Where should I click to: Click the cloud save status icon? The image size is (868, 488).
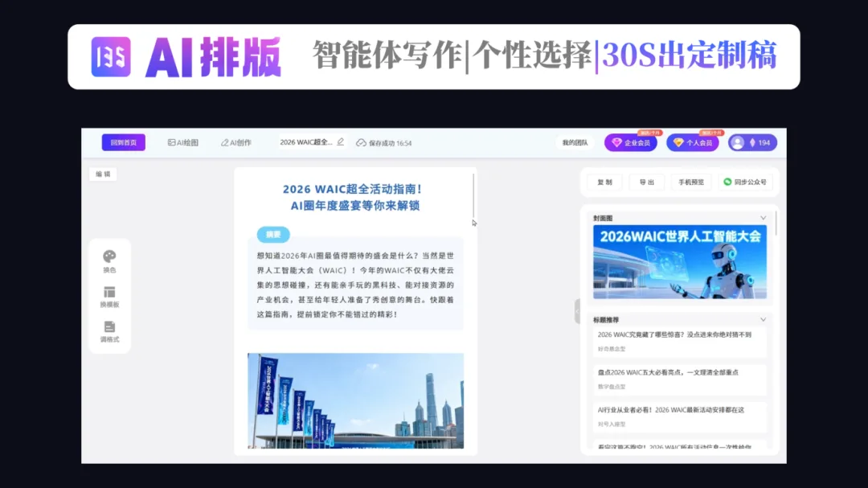tap(361, 143)
